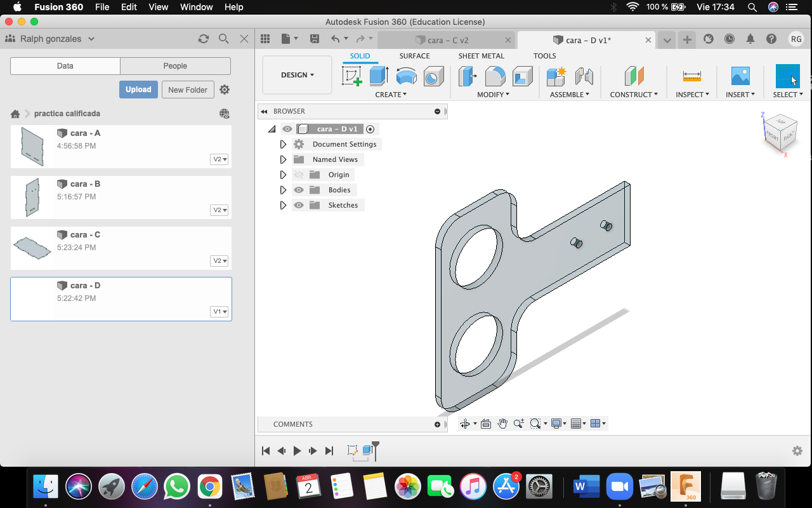
Task: Select the Press Pull tool
Action: pos(468,76)
